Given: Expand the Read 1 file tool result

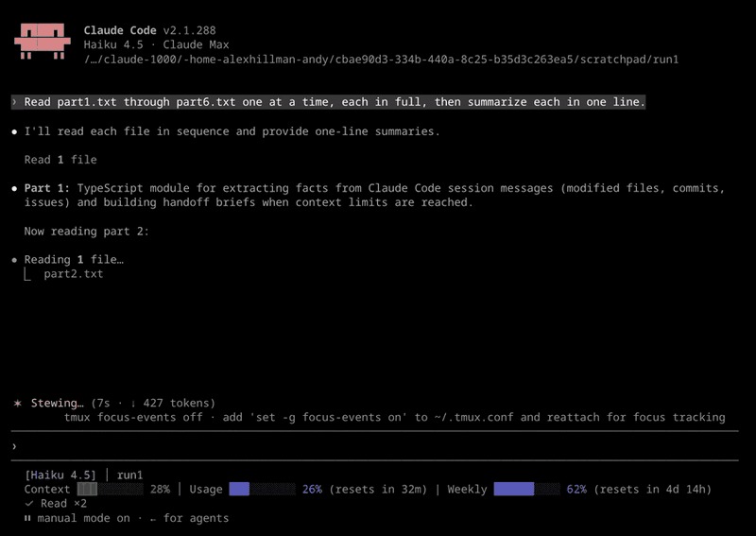Looking at the screenshot, I should point(60,160).
